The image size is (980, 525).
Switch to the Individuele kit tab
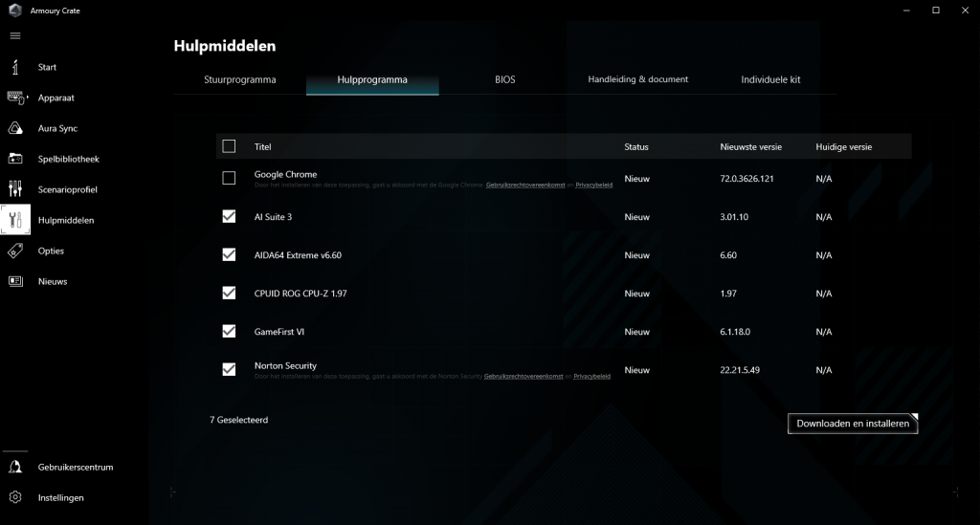pos(770,80)
